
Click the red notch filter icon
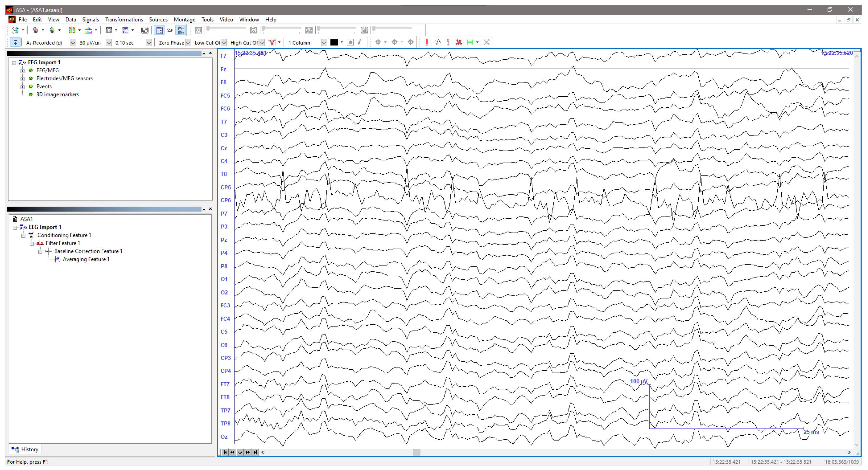pos(272,42)
